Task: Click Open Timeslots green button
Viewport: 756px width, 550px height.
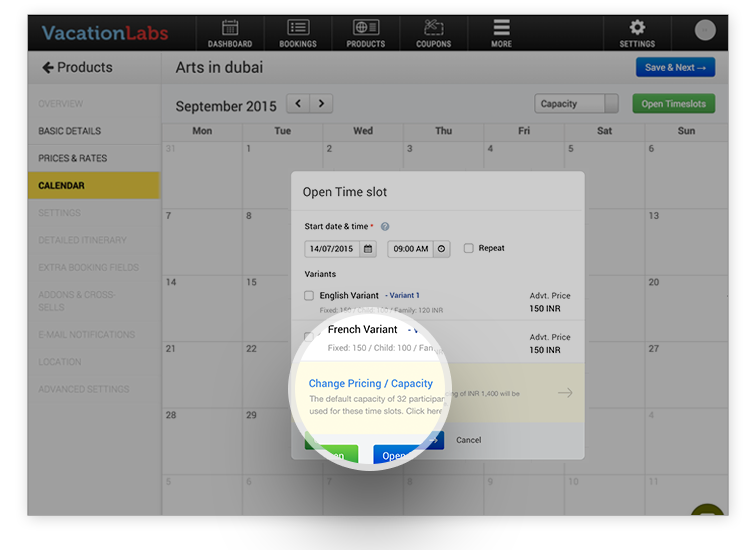Action: [x=674, y=104]
